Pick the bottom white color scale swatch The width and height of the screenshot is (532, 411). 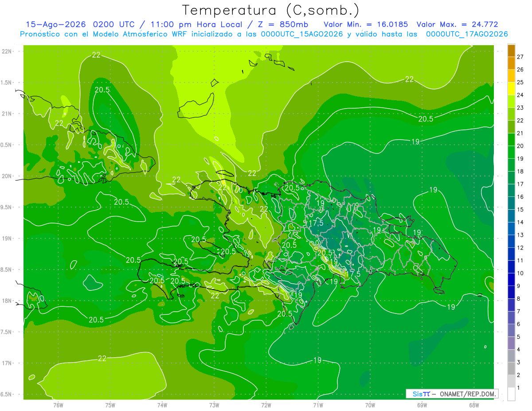click(x=511, y=394)
